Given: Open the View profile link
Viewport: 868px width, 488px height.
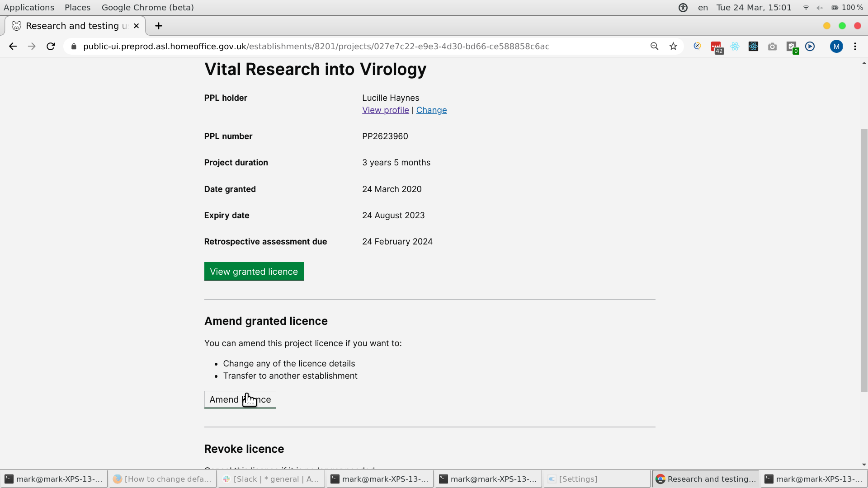Looking at the screenshot, I should pos(385,110).
